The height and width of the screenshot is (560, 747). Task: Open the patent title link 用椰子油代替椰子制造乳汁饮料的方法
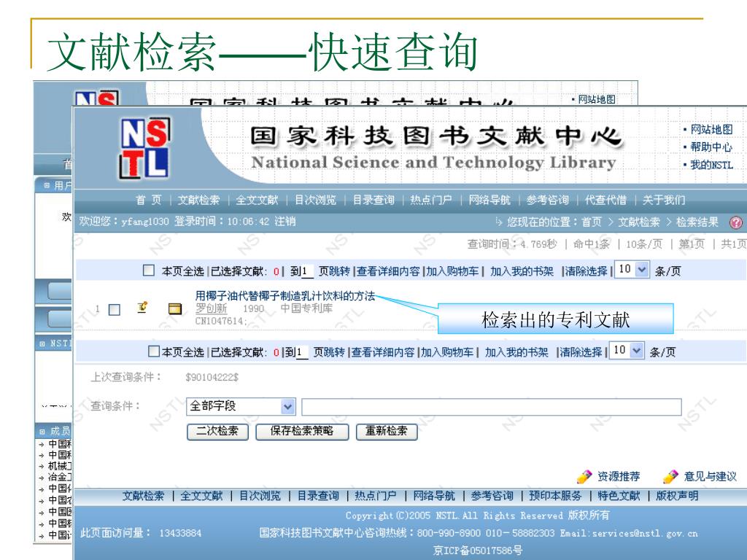click(285, 296)
